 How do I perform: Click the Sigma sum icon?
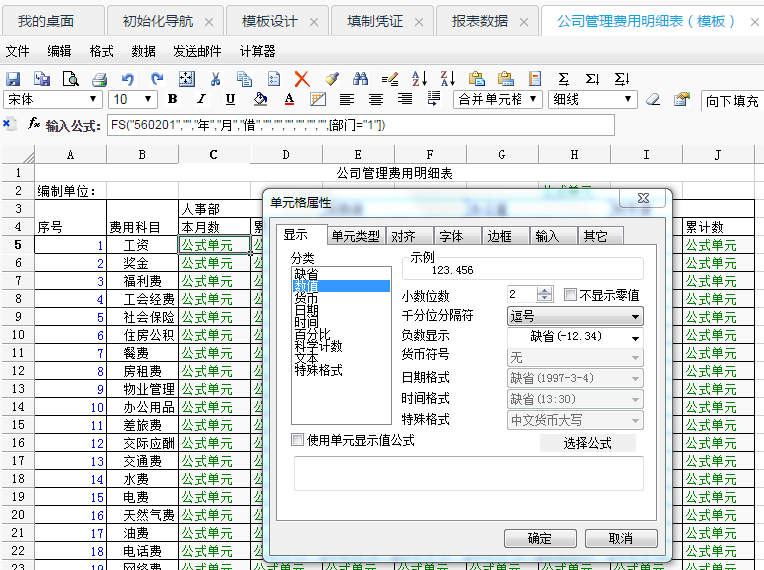563,78
